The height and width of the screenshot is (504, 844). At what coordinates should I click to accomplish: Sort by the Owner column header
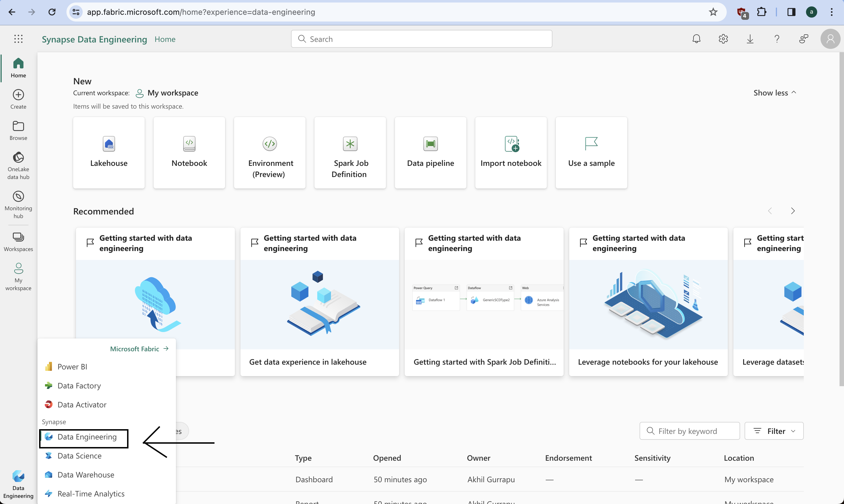tap(478, 458)
